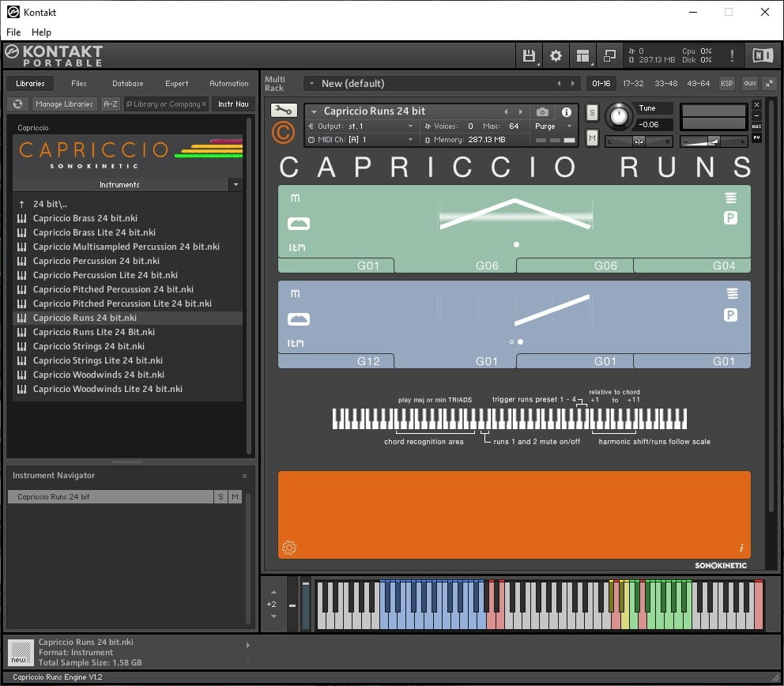The image size is (784, 686).
Task: Close the Instrument Navigator panel
Action: [x=244, y=476]
